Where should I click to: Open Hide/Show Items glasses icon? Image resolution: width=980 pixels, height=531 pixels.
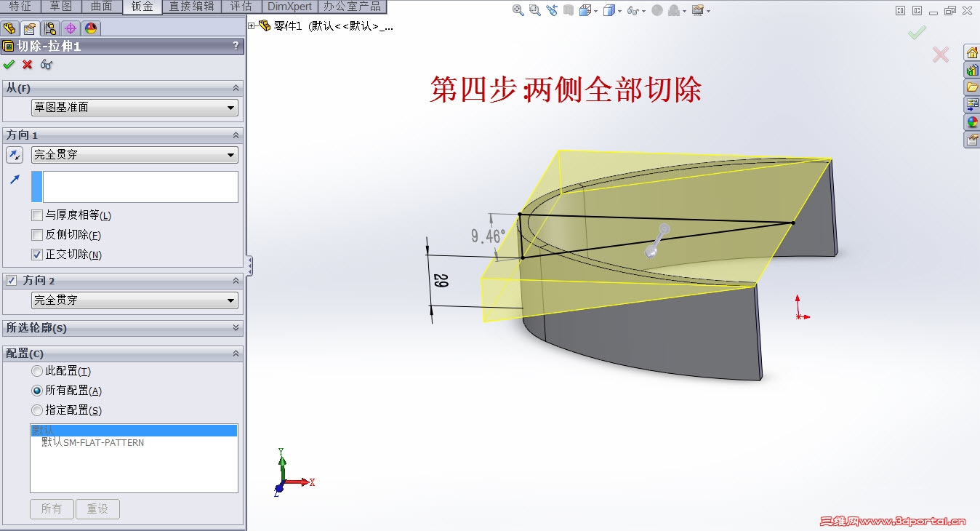pyautogui.click(x=632, y=10)
